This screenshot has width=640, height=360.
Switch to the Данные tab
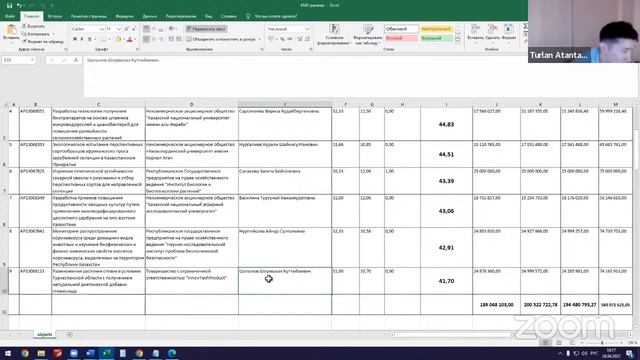click(149, 16)
